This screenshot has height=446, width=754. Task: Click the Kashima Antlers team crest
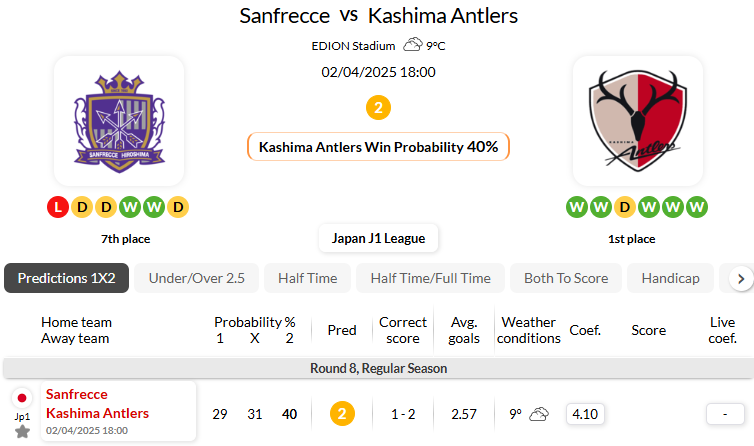pos(637,121)
